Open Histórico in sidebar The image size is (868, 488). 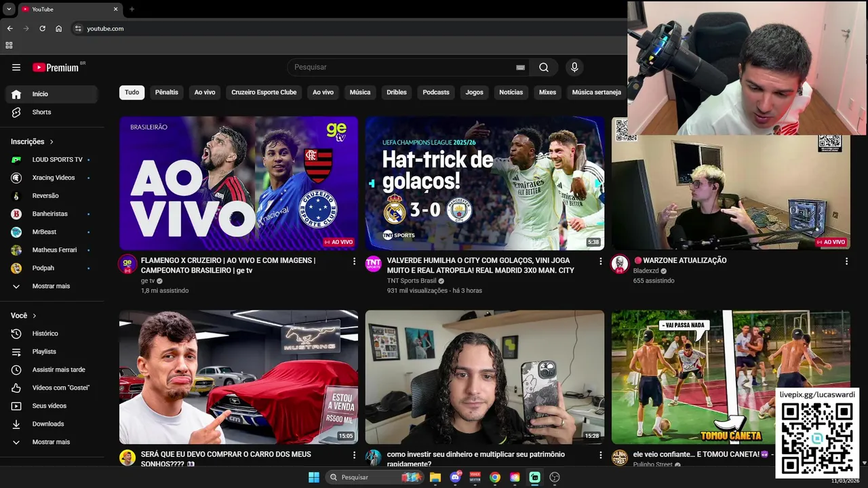(x=51, y=333)
